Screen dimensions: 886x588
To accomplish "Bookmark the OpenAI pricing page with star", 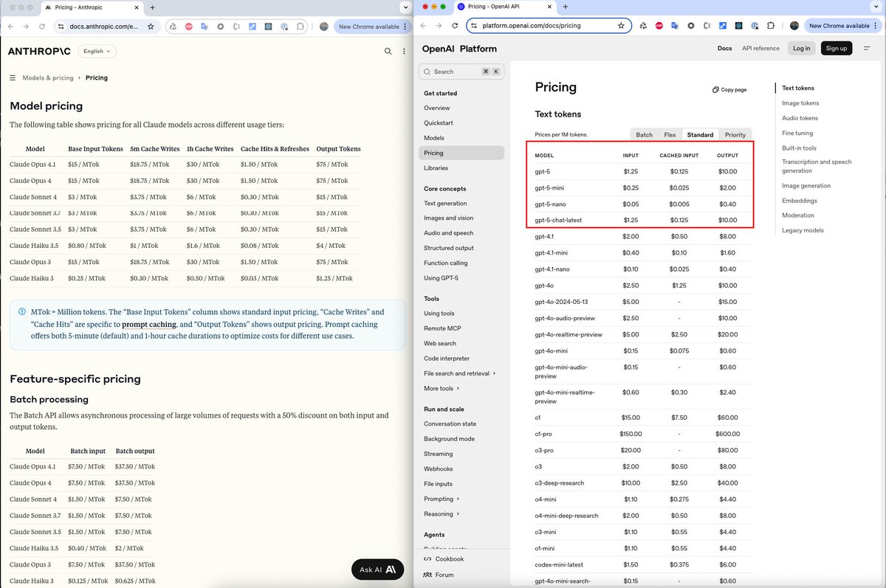I will coord(621,26).
